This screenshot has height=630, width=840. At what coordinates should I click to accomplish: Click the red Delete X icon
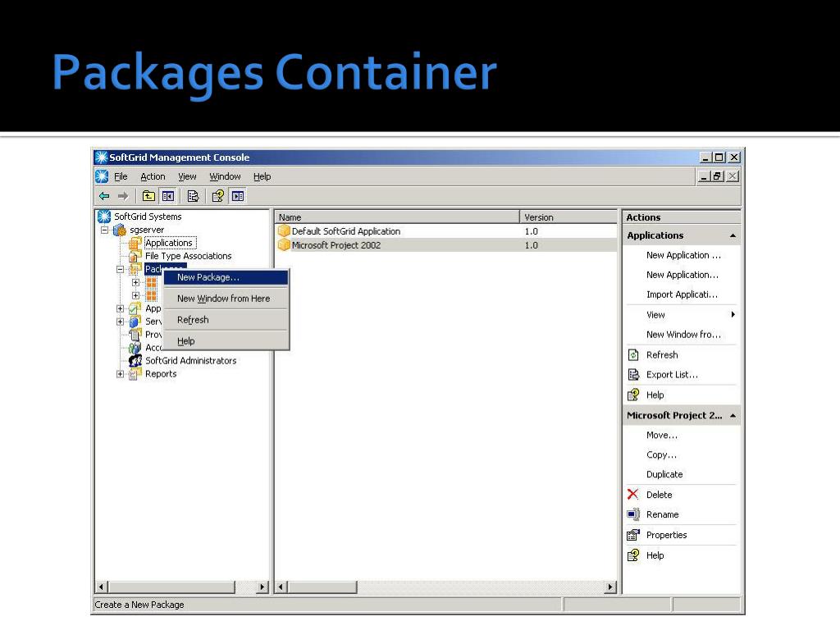633,495
